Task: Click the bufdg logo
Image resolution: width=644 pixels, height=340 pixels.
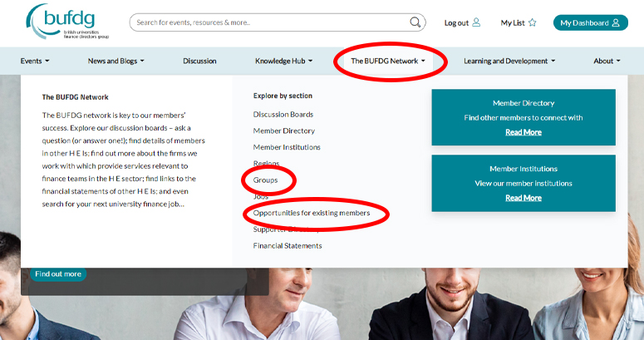Action: 67,22
